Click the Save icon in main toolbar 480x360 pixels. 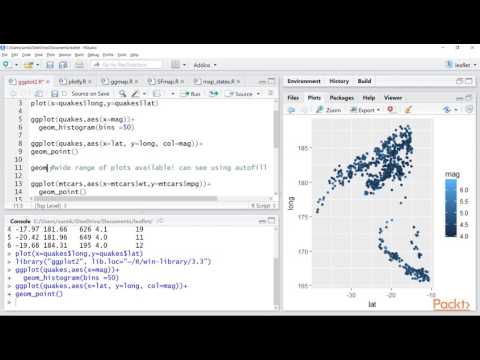click(50, 65)
